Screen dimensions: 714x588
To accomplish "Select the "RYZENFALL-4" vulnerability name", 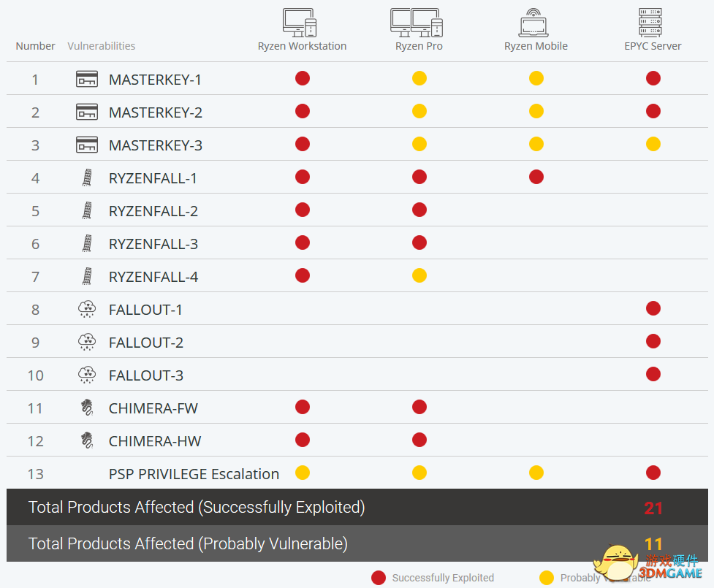I will click(153, 277).
